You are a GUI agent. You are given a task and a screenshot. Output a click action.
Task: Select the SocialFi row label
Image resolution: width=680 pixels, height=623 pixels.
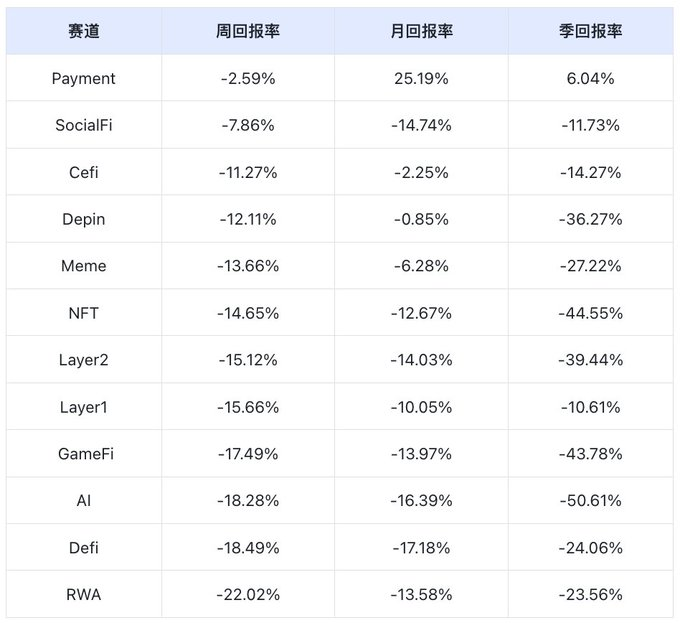pyautogui.click(x=84, y=125)
